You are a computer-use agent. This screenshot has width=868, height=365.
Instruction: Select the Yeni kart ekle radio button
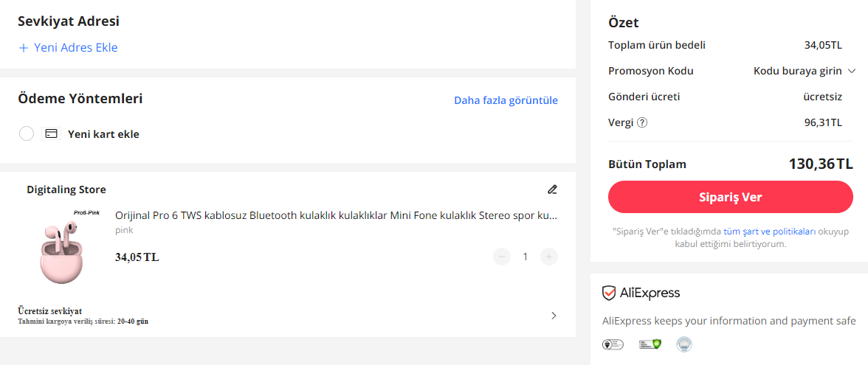click(x=27, y=134)
